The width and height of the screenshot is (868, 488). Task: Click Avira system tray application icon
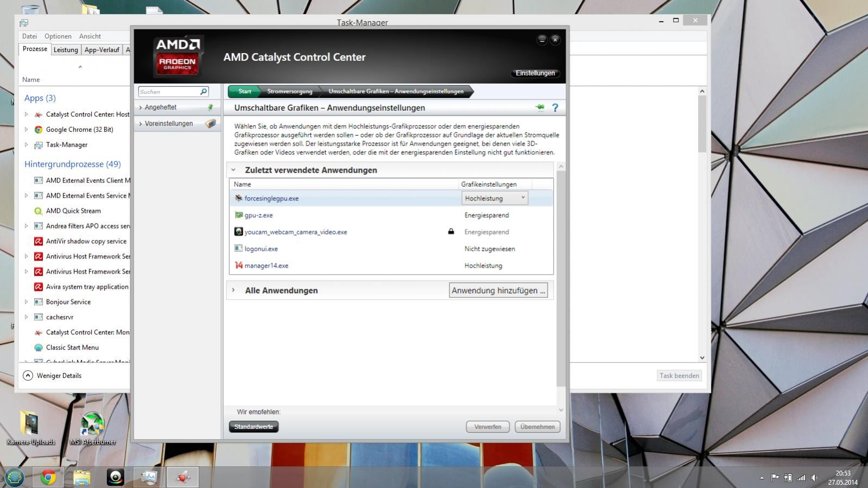tap(38, 287)
